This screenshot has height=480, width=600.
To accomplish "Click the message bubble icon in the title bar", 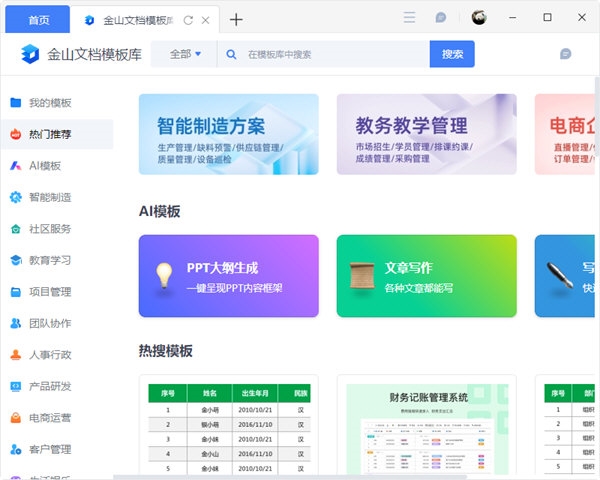I will pos(441,18).
